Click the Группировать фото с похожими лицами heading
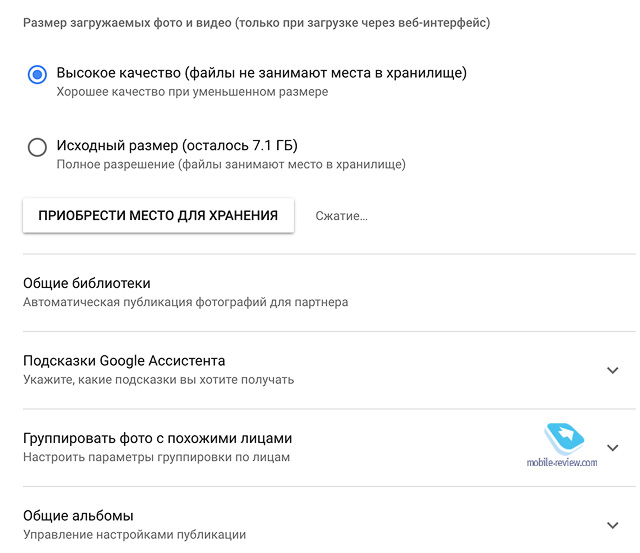The width and height of the screenshot is (640, 553). click(158, 438)
